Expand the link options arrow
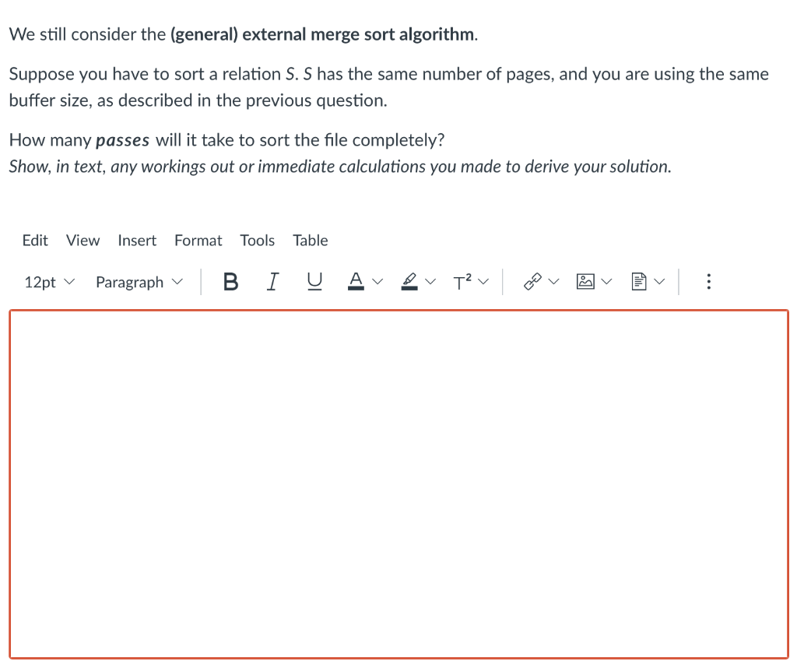 click(x=554, y=281)
